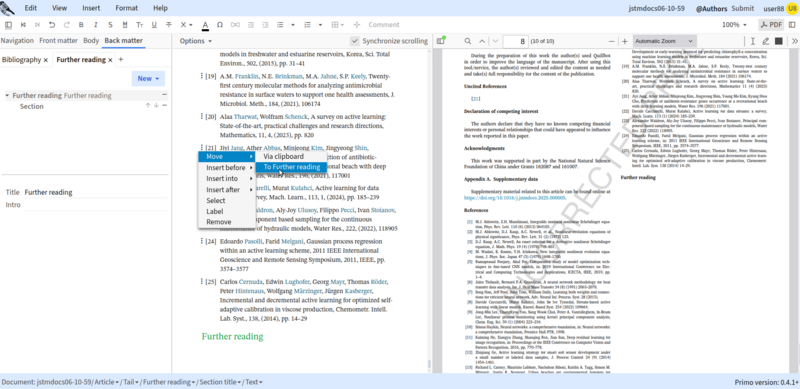This screenshot has width=800, height=389.
Task: Open the table insert dropdown
Action: [338, 25]
